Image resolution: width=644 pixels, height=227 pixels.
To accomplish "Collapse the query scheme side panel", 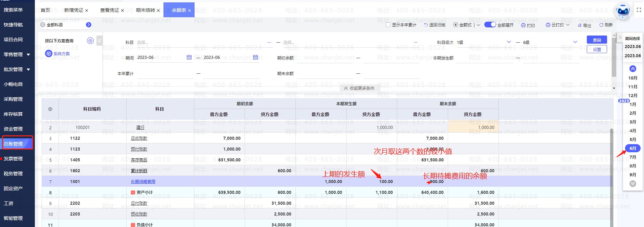I will point(99,41).
